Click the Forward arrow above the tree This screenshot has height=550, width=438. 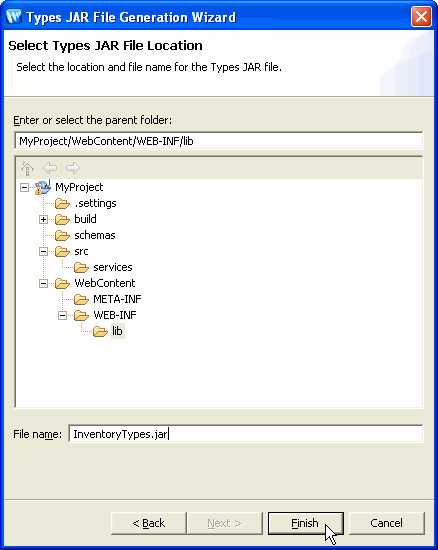coord(73,168)
